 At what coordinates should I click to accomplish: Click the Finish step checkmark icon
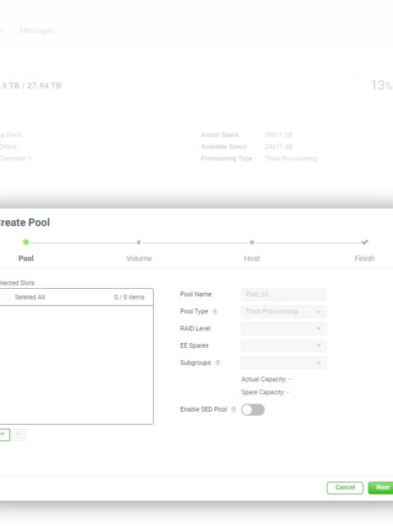point(365,242)
